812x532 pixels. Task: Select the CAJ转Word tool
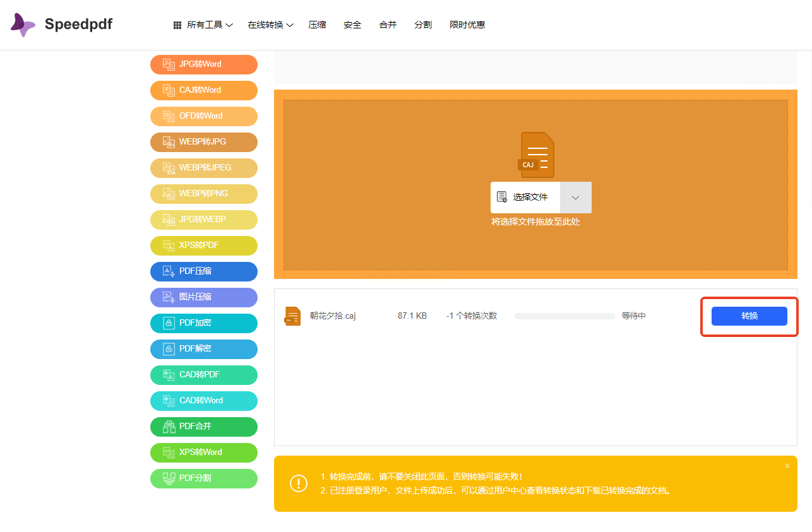coord(203,90)
